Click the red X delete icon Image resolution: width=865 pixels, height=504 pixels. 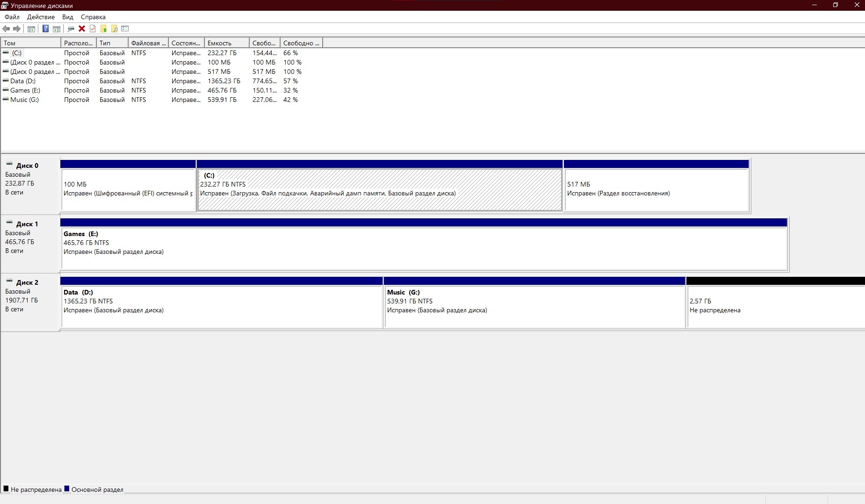pos(82,29)
